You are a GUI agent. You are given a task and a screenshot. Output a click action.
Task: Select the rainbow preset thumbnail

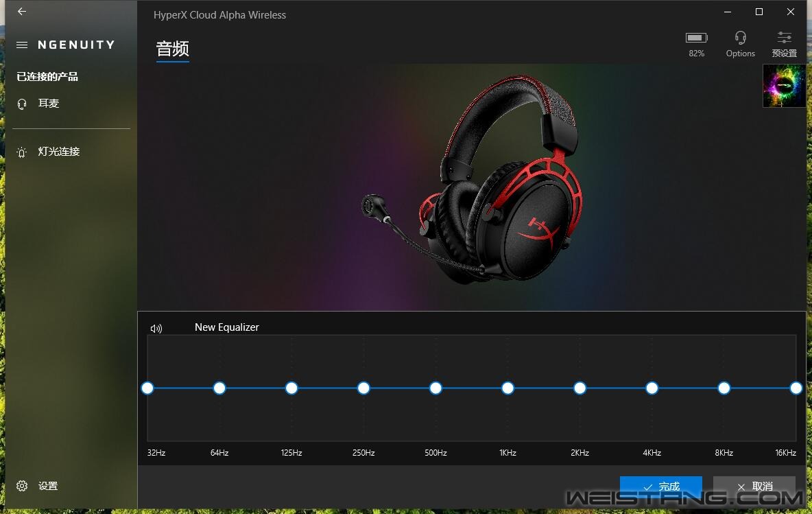pyautogui.click(x=784, y=86)
